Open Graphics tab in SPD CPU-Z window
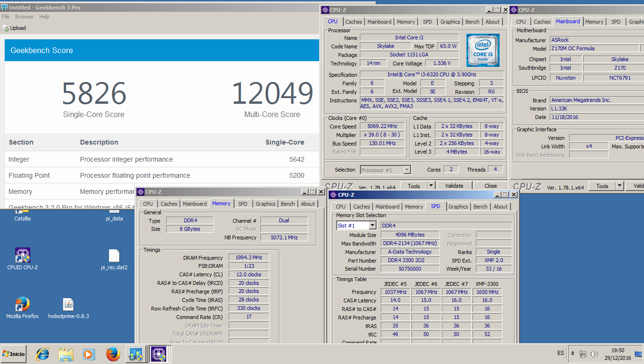Viewport: 644px width, 364px height. point(458,206)
